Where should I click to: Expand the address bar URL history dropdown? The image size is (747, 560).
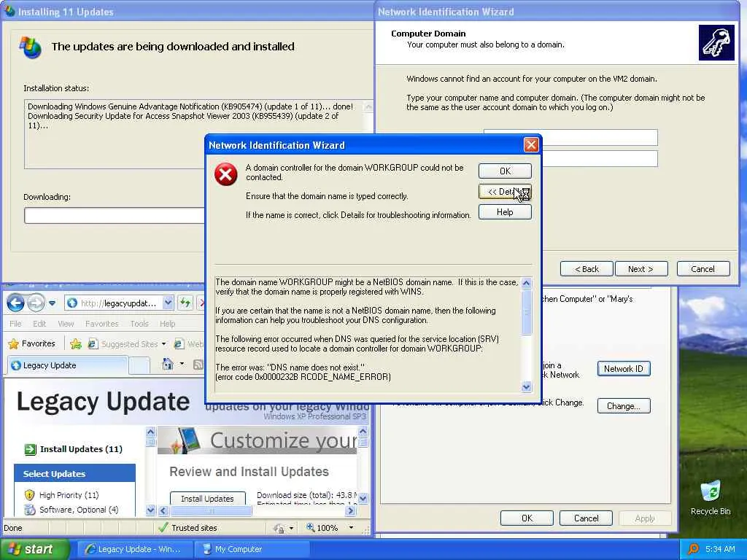tap(168, 303)
